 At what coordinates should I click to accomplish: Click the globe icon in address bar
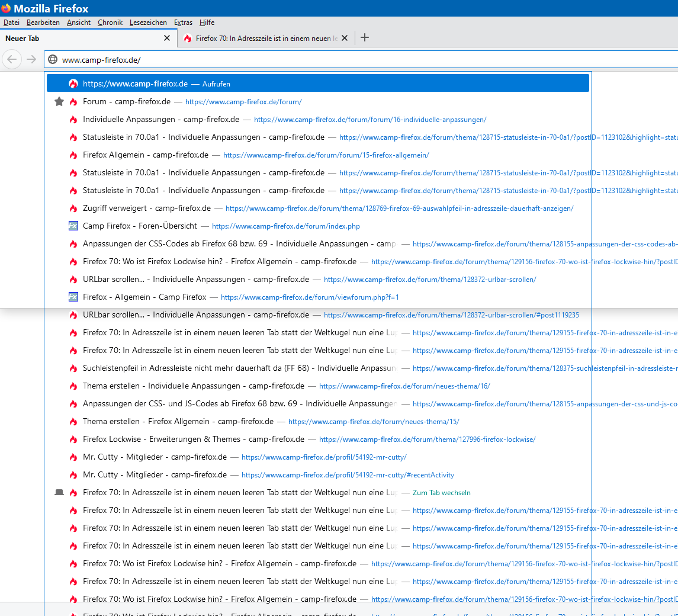[x=53, y=59]
